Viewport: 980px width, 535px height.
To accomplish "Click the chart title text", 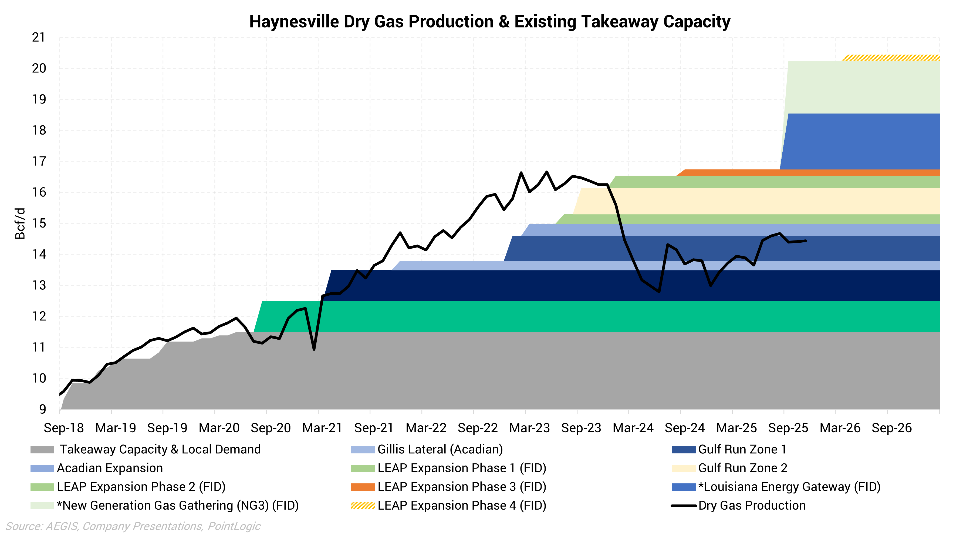I will tap(490, 22).
